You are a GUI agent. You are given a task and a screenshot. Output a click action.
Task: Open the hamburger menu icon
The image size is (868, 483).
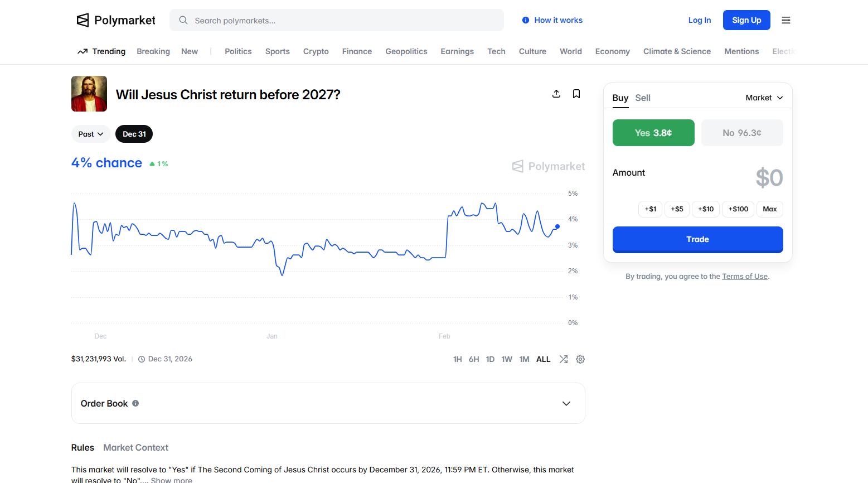(x=786, y=20)
